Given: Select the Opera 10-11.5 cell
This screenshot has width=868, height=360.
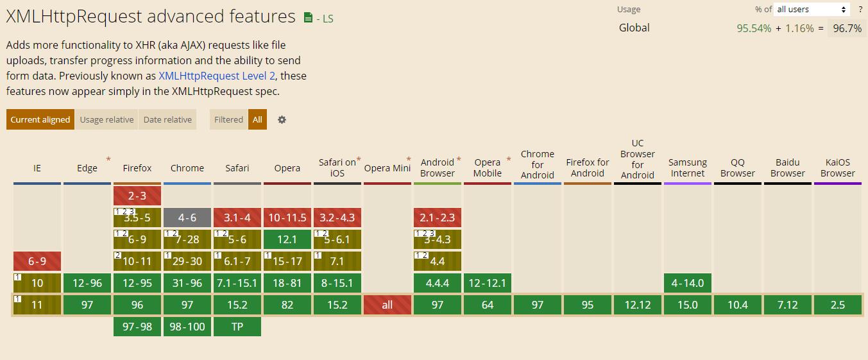Looking at the screenshot, I should [x=287, y=218].
